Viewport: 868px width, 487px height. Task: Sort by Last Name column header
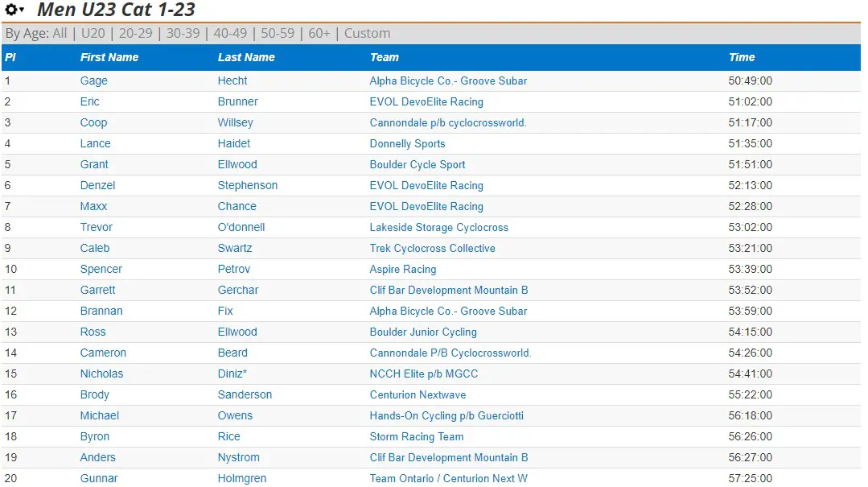[246, 57]
